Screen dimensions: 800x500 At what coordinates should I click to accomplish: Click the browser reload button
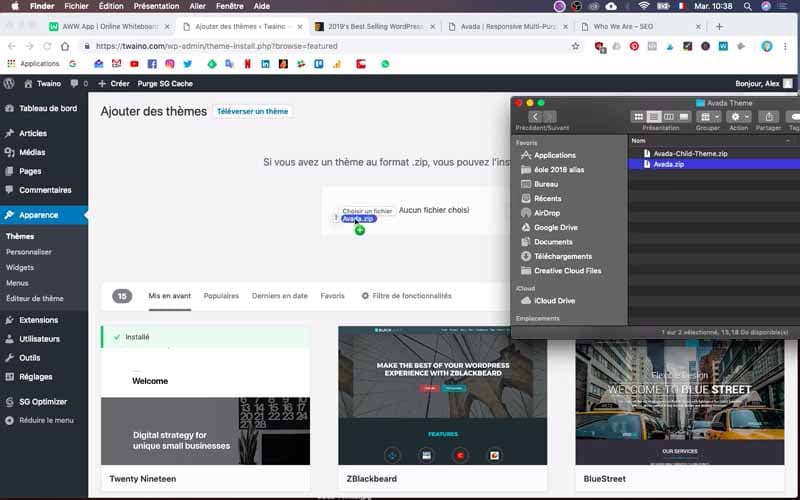(x=47, y=46)
